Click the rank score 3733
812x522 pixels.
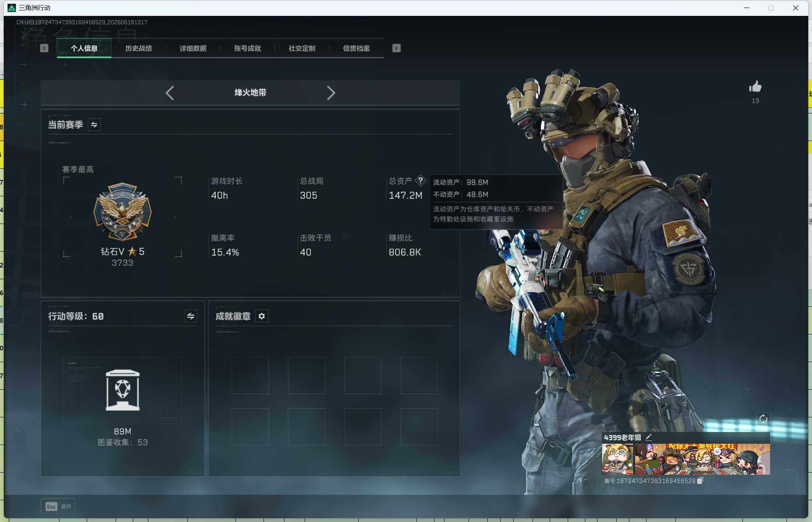click(122, 263)
